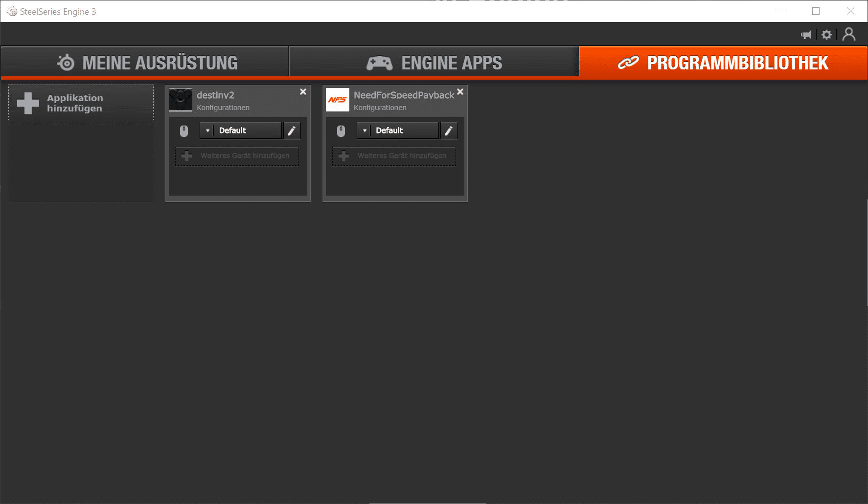868x504 pixels.
Task: Edit the destiny2 Default config with pencil
Action: click(x=292, y=131)
